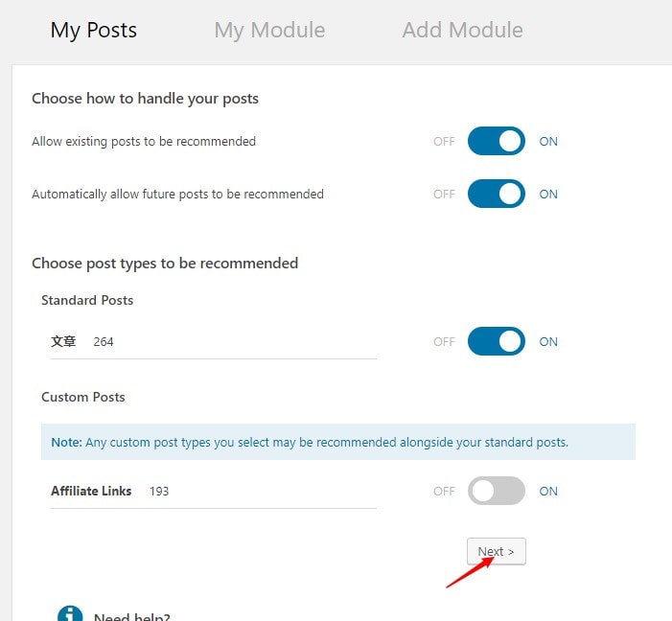Click the info icon beside Need help

click(70, 613)
